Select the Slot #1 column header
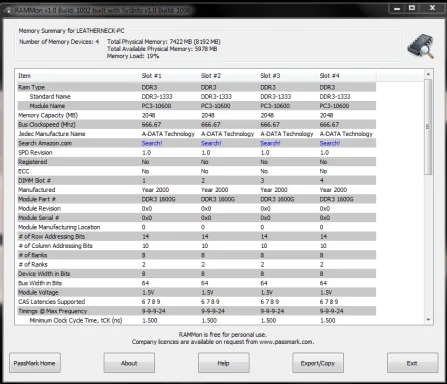 tap(168, 76)
